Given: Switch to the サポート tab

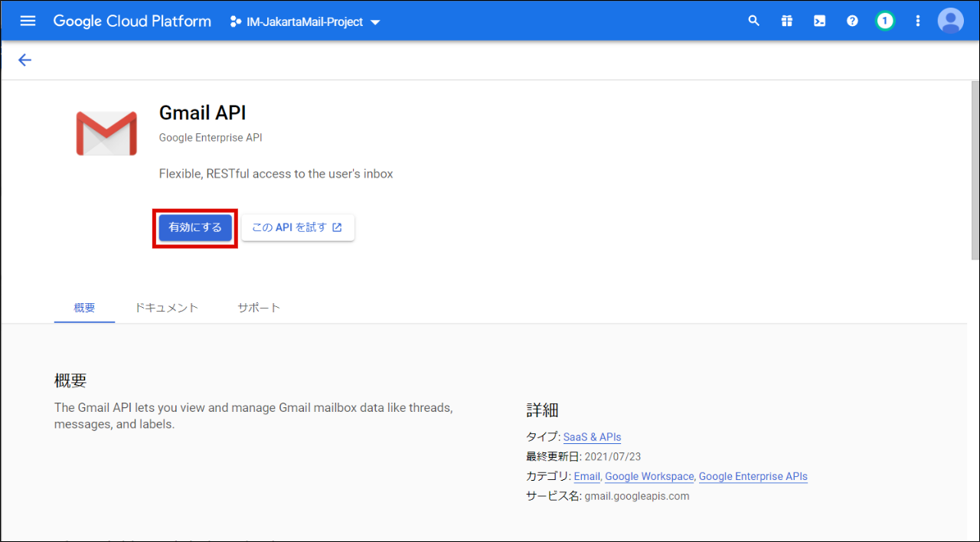Looking at the screenshot, I should click(259, 308).
